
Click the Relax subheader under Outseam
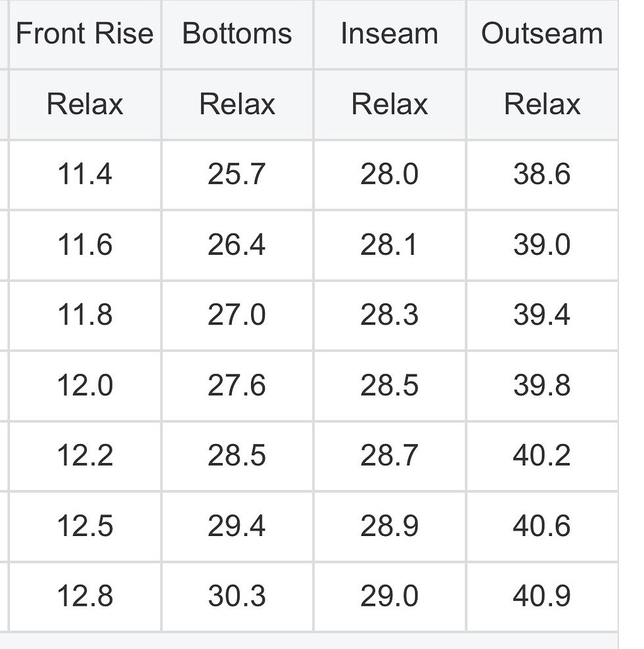542,104
